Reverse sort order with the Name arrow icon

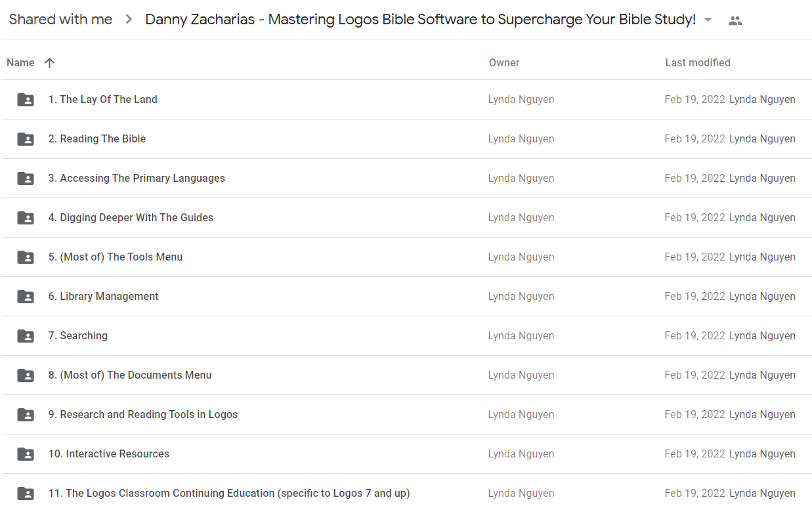(49, 63)
